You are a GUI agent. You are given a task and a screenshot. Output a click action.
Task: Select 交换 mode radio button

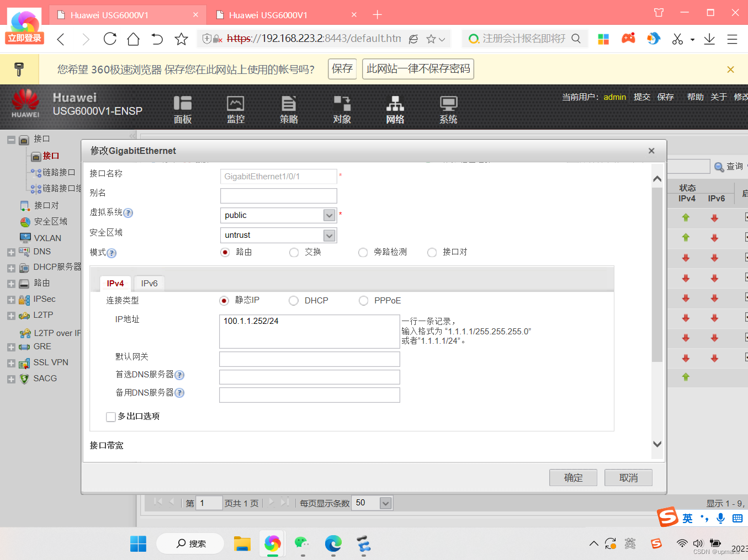tap(294, 252)
